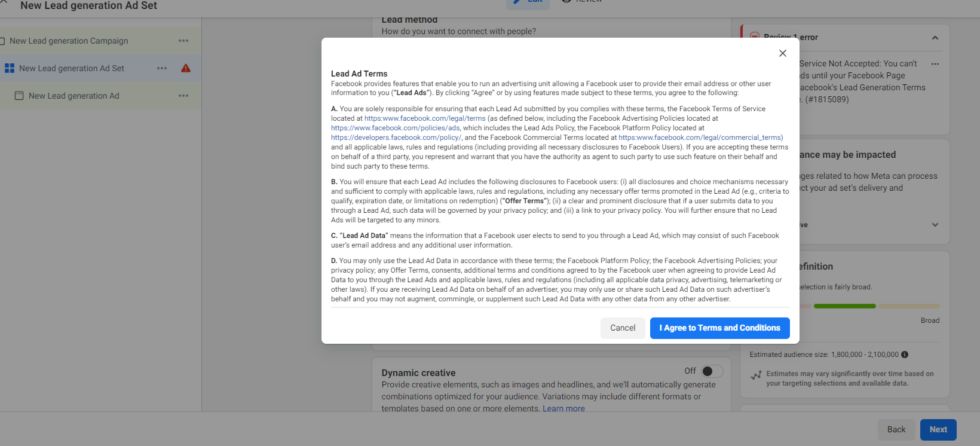Click the 'Off' label beside Dynamic creative toggle
Screen dimensions: 980x446
tap(690, 371)
